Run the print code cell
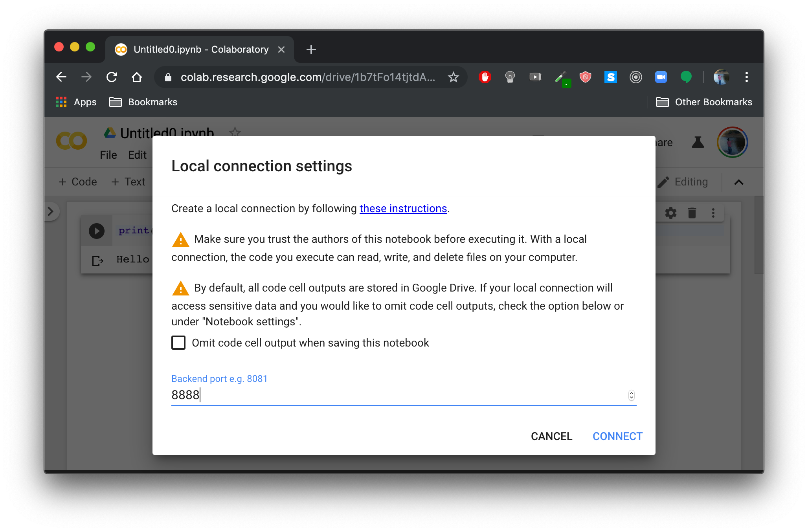 pyautogui.click(x=96, y=231)
